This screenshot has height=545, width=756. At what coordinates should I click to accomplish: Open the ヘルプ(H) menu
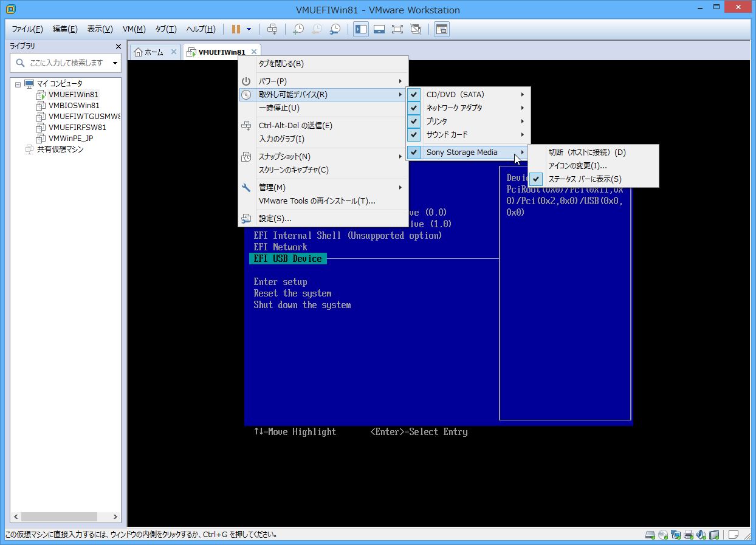[201, 29]
